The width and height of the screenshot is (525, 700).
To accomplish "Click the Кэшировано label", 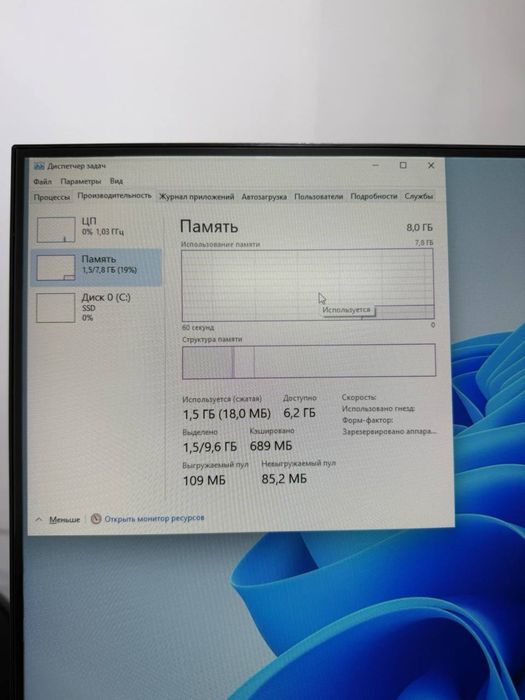I will (272, 431).
